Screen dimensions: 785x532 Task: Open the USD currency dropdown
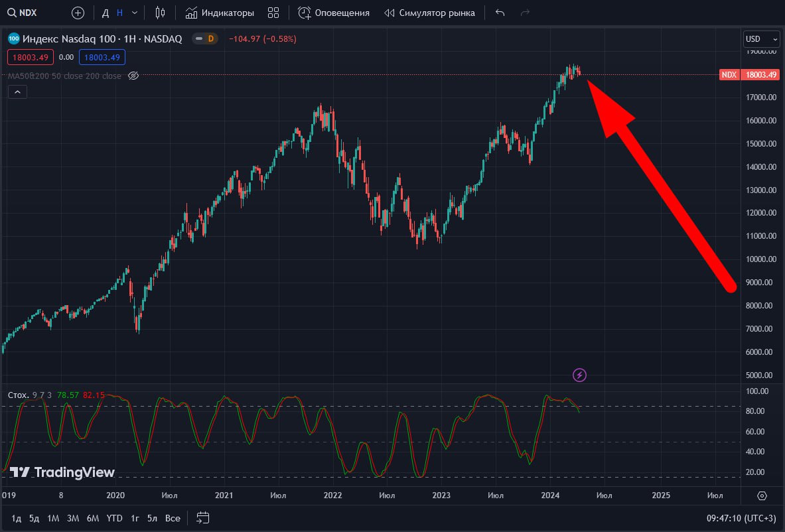click(x=762, y=39)
